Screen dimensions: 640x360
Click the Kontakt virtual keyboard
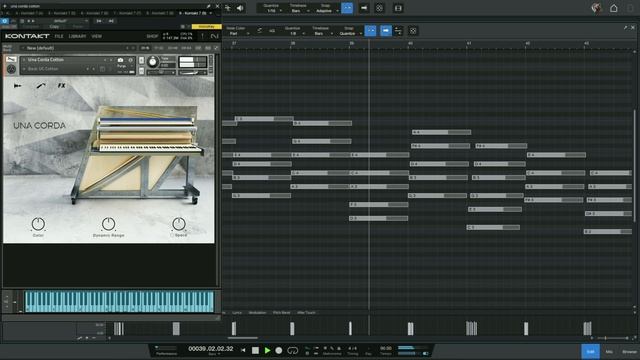click(119, 302)
